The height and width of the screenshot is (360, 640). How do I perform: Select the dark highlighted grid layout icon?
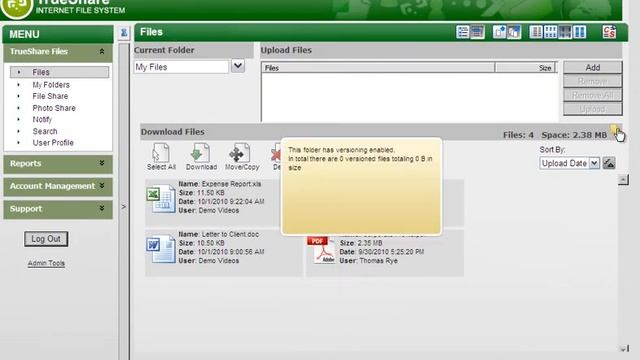pyautogui.click(x=565, y=32)
